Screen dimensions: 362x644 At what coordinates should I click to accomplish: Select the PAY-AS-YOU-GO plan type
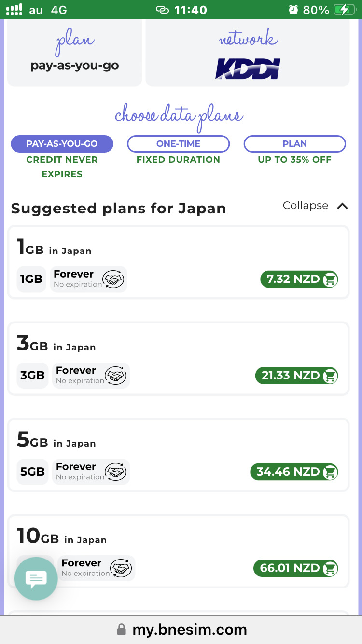[62, 144]
